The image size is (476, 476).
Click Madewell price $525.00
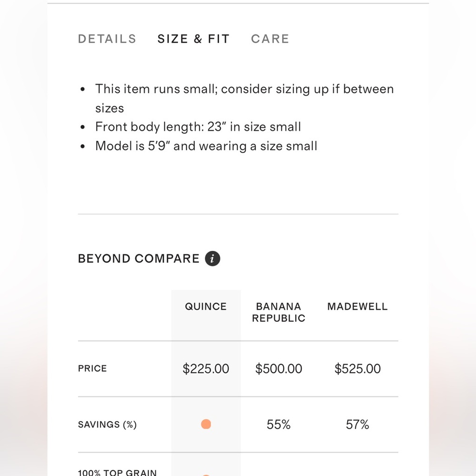click(x=357, y=368)
